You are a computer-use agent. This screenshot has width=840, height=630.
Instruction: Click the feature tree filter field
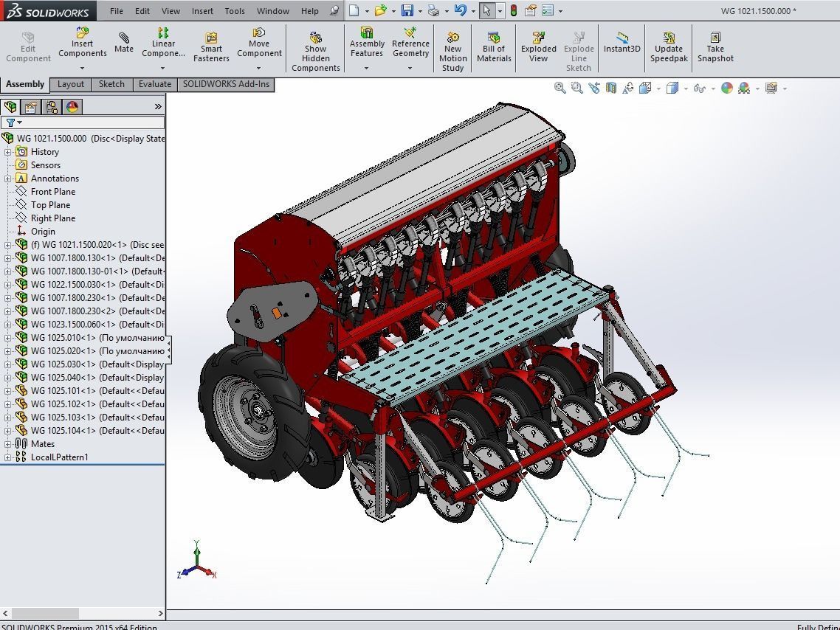tap(83, 122)
